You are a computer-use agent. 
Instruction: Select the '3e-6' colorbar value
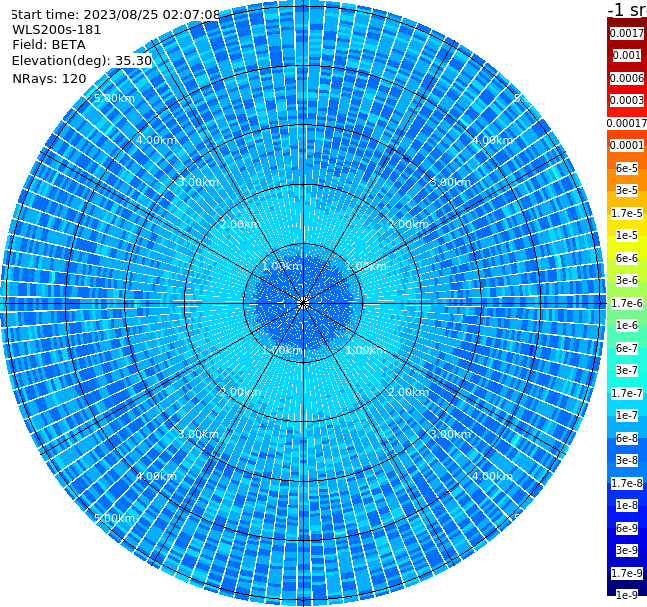pyautogui.click(x=627, y=280)
